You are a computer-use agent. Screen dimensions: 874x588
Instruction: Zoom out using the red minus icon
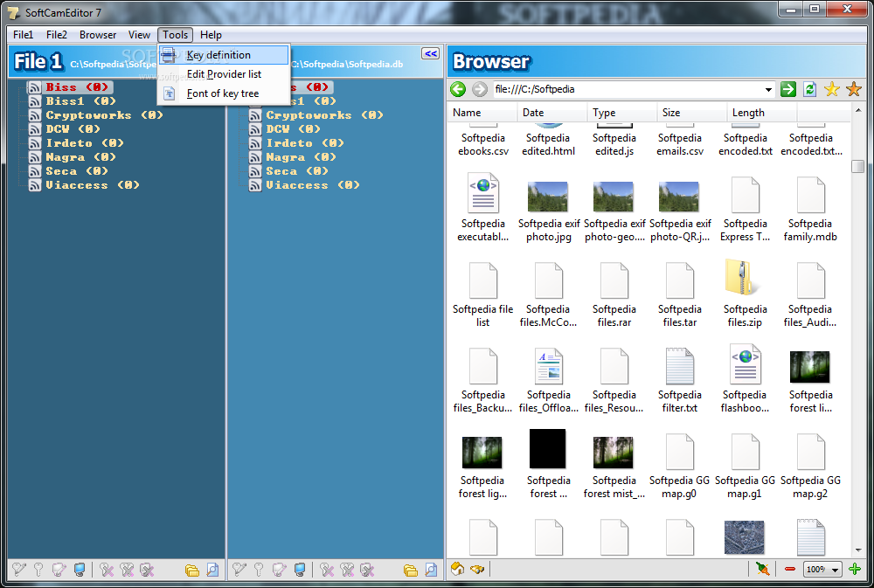coord(790,569)
